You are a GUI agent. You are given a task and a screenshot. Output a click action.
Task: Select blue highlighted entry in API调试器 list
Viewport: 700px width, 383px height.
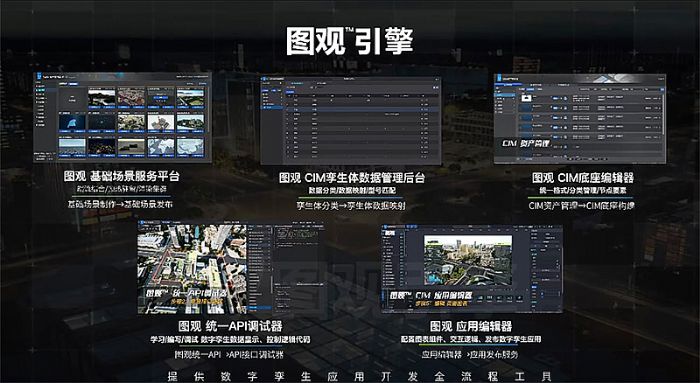(x=259, y=307)
